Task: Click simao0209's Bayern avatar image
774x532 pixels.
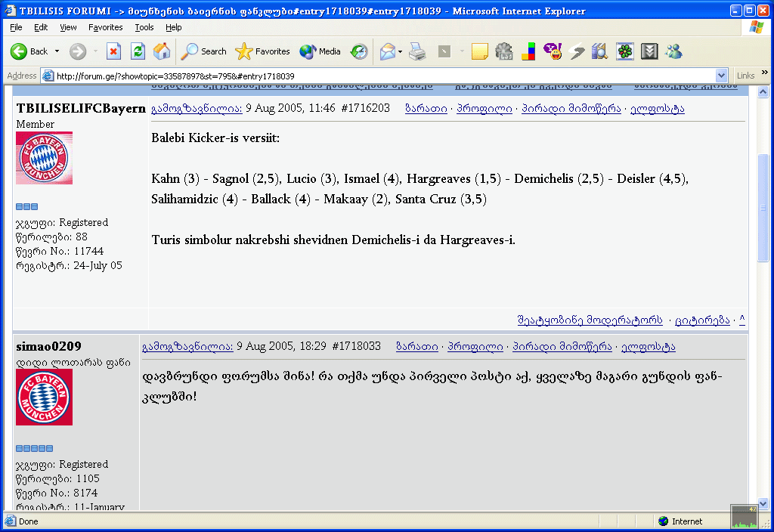Action: [45, 397]
